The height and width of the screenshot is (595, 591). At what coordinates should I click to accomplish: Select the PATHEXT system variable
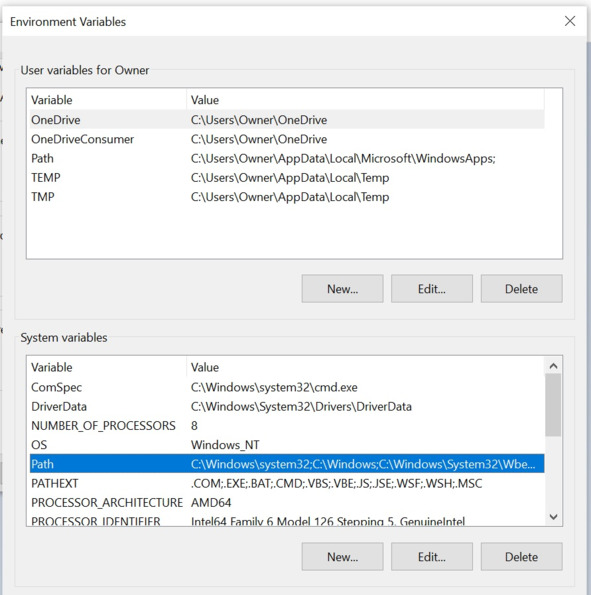coord(287,483)
